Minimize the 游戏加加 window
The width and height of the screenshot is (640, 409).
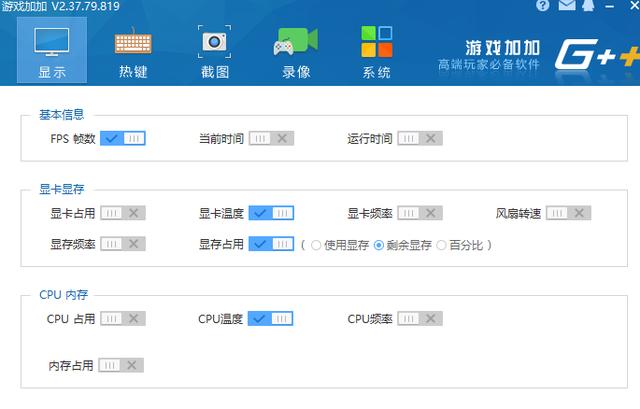pyautogui.click(x=610, y=6)
